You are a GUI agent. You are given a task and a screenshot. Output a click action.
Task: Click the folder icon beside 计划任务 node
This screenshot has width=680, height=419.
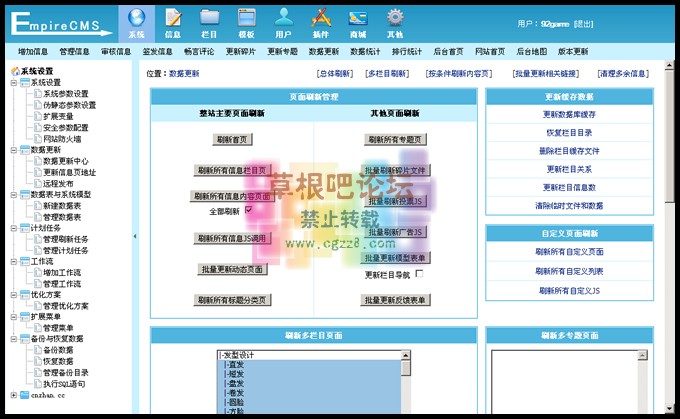25,228
